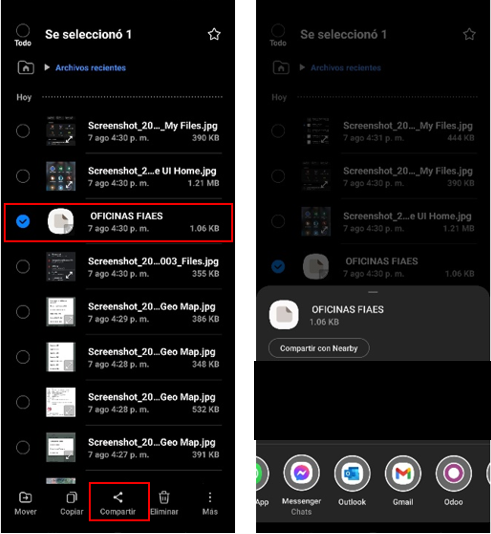Viewport: 491px width, 534px height.
Task: Tap the favorites star icon
Action: pyautogui.click(x=214, y=34)
